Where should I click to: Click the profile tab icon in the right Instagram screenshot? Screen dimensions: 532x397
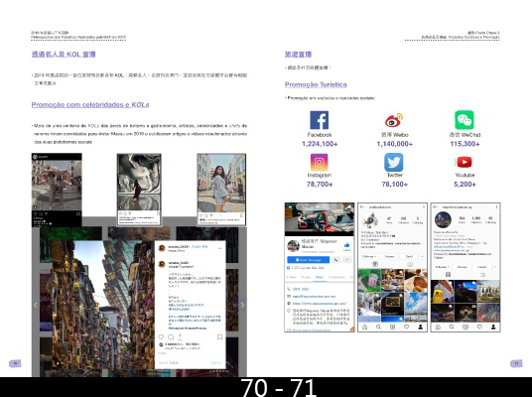493,327
